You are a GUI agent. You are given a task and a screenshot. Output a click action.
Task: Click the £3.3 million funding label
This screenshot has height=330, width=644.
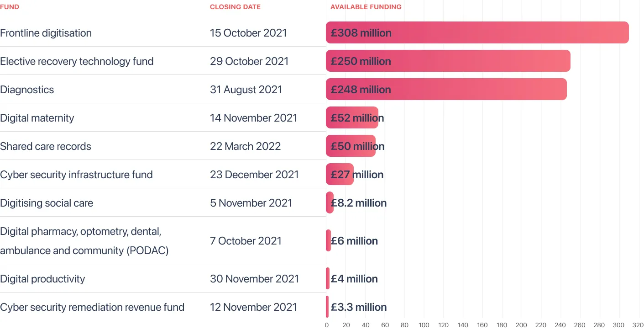(x=359, y=307)
